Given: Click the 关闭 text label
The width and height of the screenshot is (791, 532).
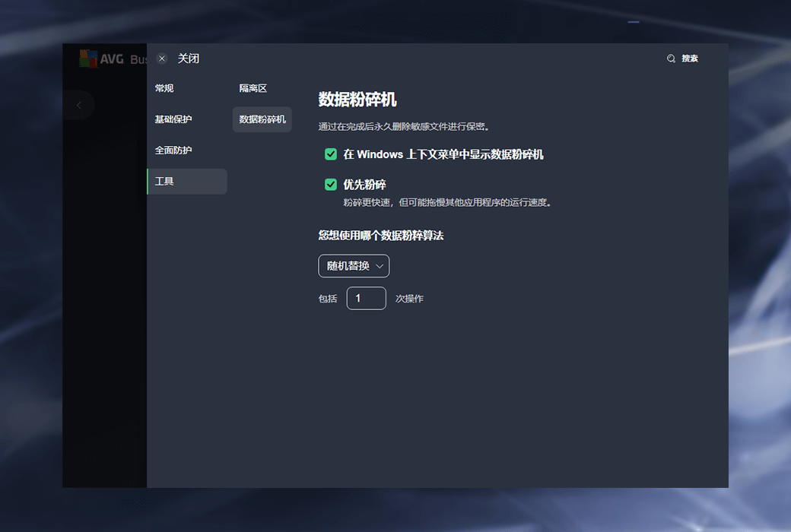Looking at the screenshot, I should coord(189,59).
